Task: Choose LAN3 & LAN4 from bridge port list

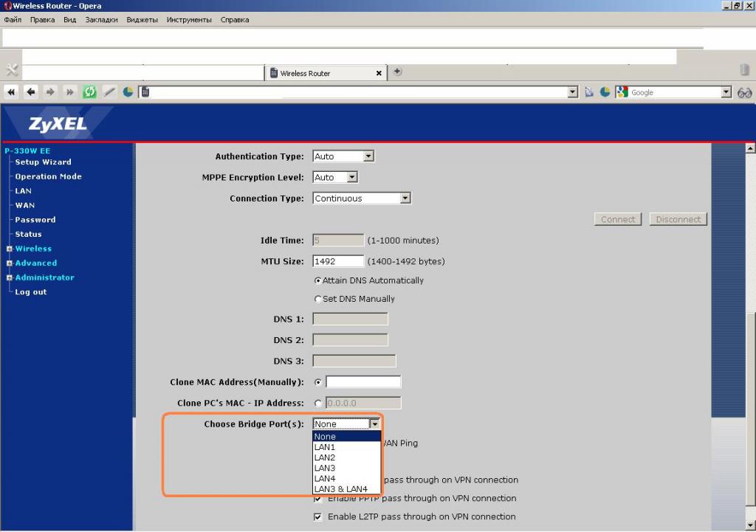Action: click(x=340, y=489)
